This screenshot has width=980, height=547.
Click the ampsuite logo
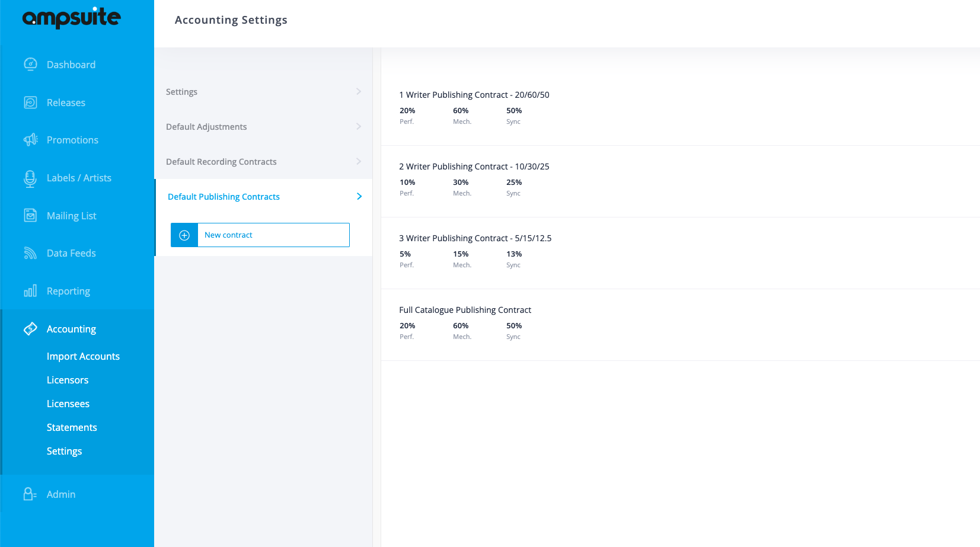coord(71,18)
